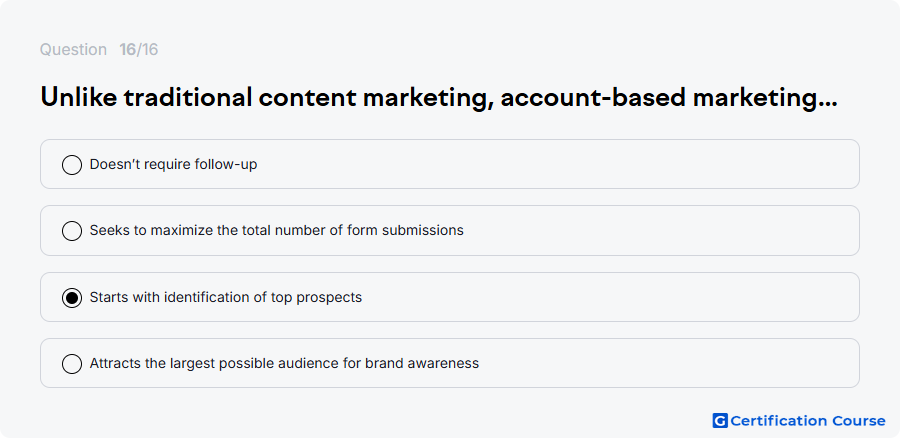Image resolution: width=900 pixels, height=438 pixels.
Task: Click the "/16" total question count
Action: 147,50
